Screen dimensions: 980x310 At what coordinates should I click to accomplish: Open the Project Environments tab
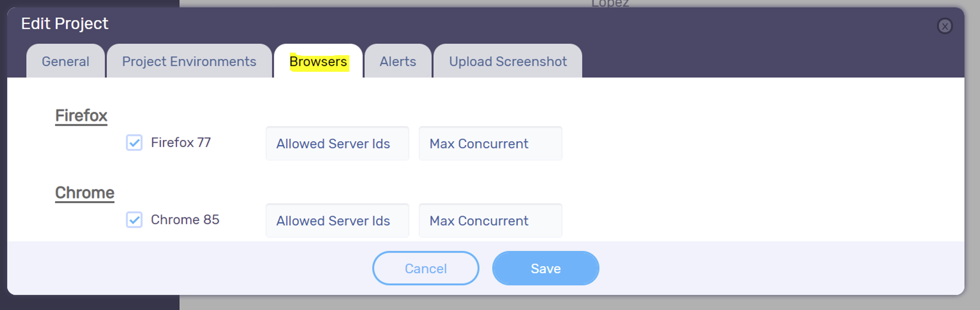[189, 61]
